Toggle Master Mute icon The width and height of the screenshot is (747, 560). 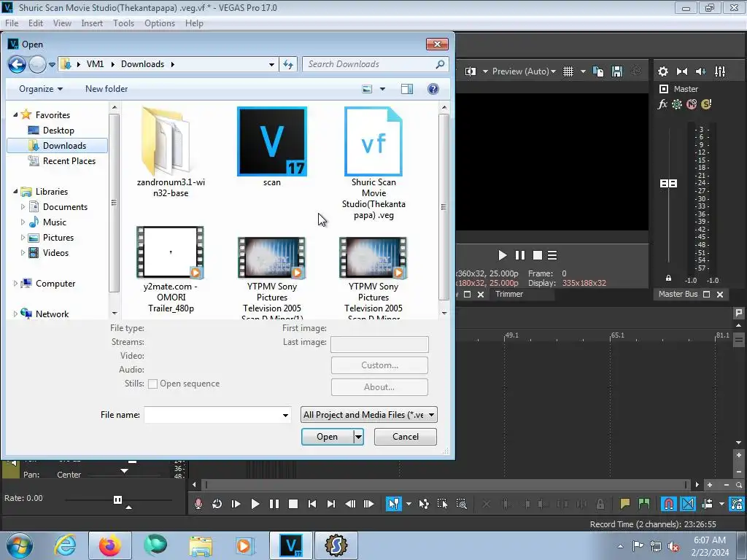coord(692,104)
